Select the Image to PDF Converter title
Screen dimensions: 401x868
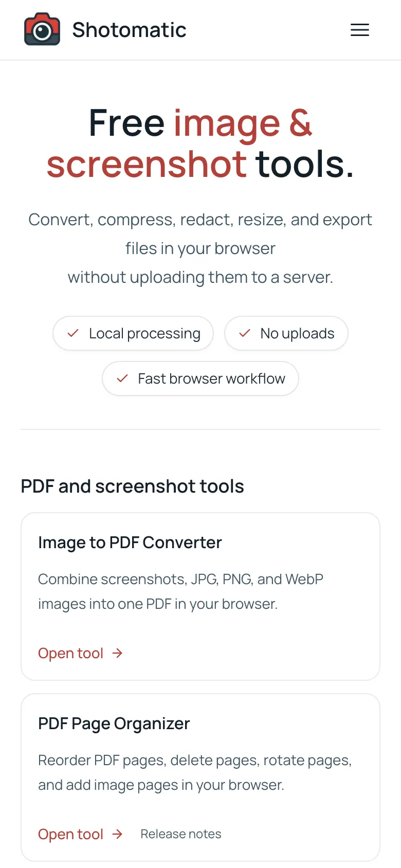pos(130,542)
